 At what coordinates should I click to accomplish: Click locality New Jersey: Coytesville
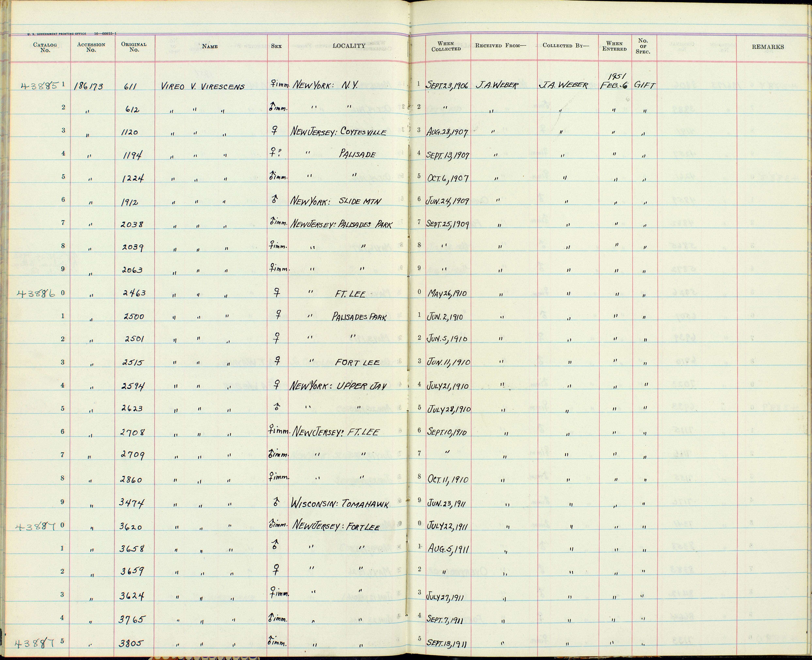(339, 132)
